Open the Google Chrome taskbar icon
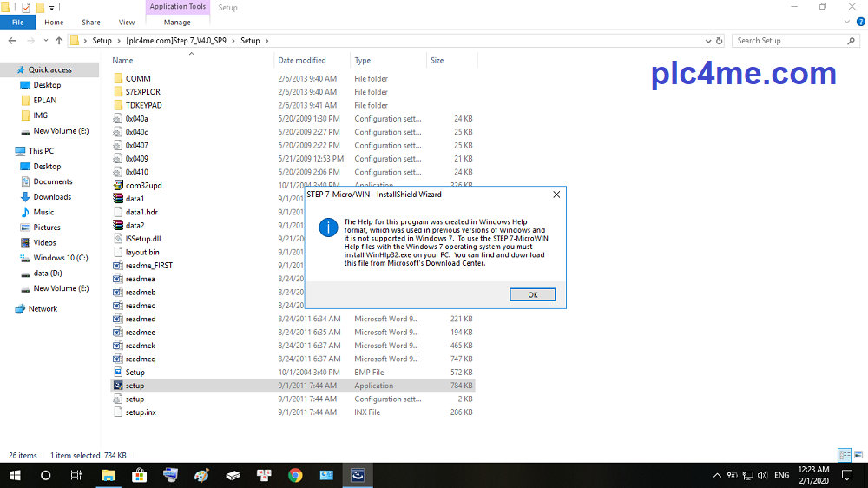 point(295,475)
